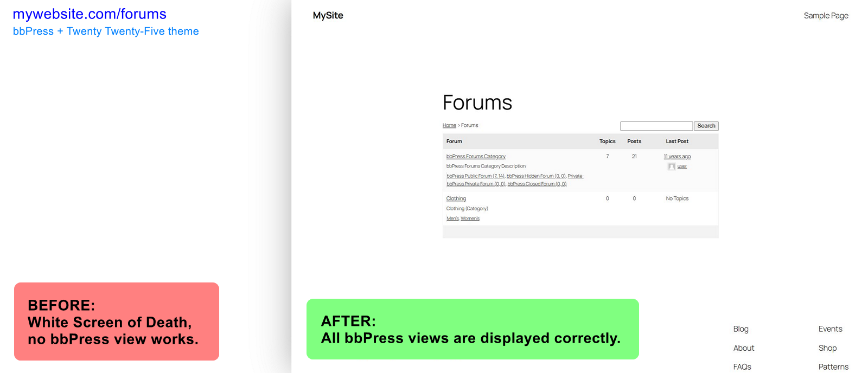Click the 'mywebsite.com/forums' heading text
Viewport: 868px width, 373px height.
[90, 14]
